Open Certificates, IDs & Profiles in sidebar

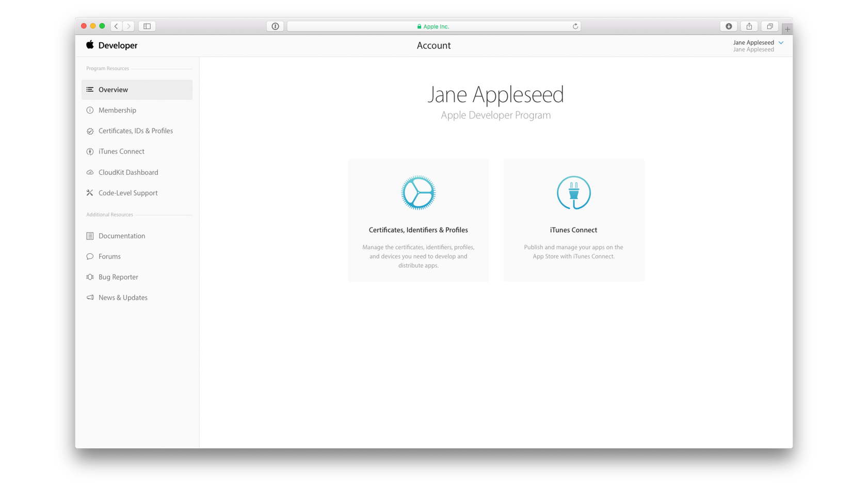[x=135, y=131]
